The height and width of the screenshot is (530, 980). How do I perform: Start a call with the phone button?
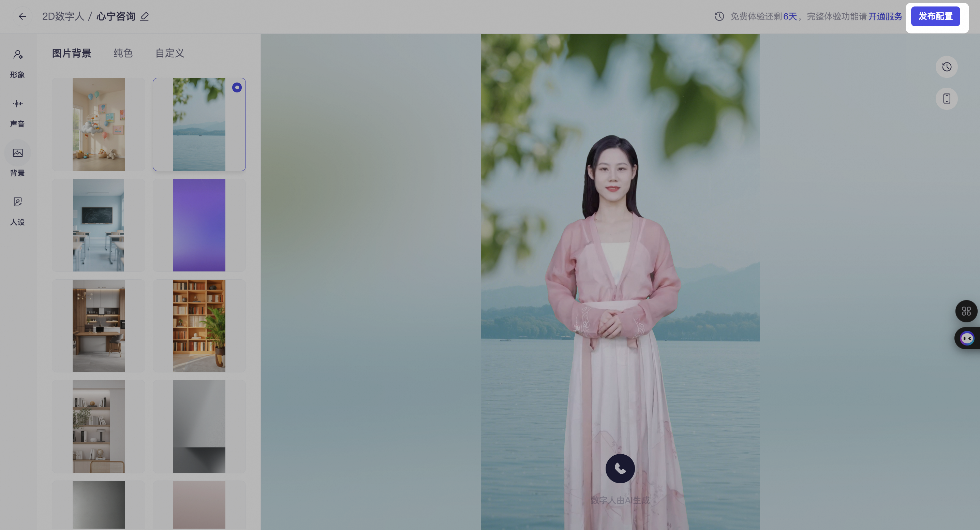[620, 468]
